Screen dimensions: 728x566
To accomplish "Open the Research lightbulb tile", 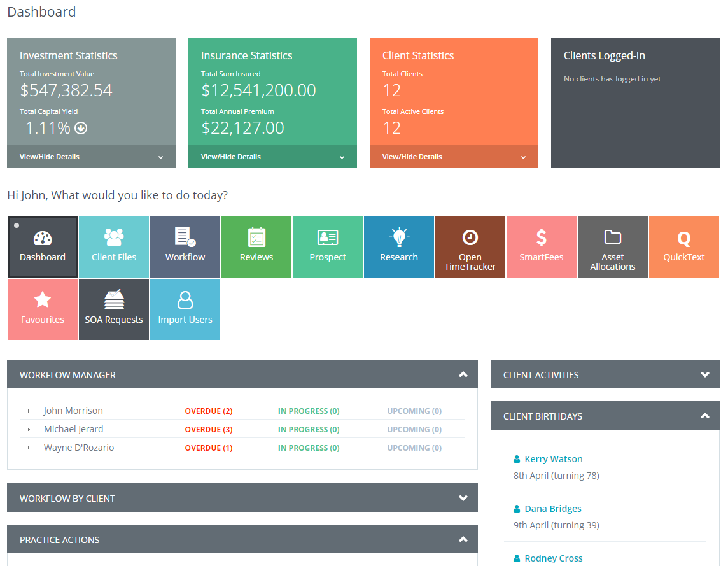I will 399,247.
